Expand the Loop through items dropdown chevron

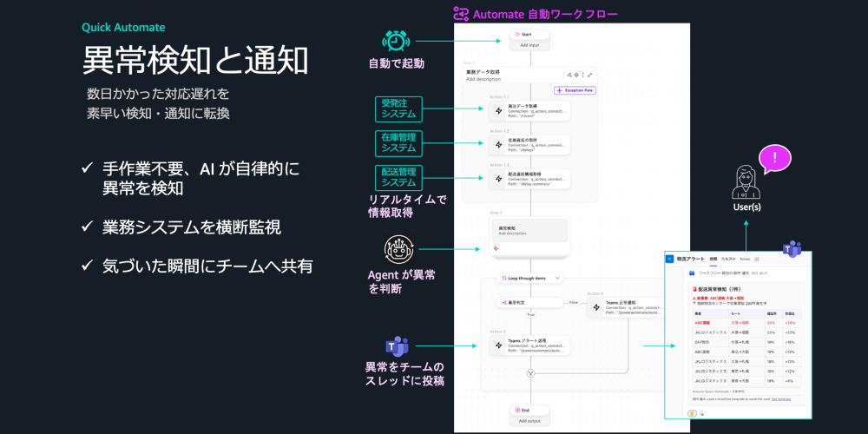click(557, 278)
